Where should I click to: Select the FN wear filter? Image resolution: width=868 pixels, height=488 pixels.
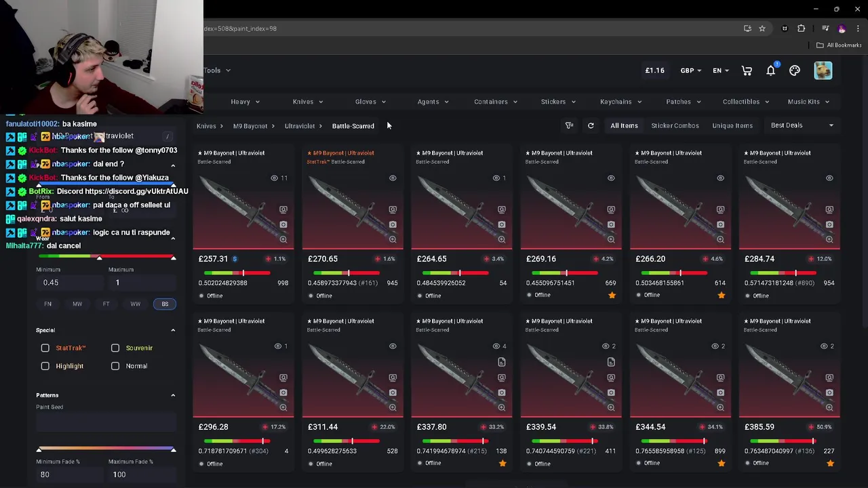pyautogui.click(x=47, y=304)
